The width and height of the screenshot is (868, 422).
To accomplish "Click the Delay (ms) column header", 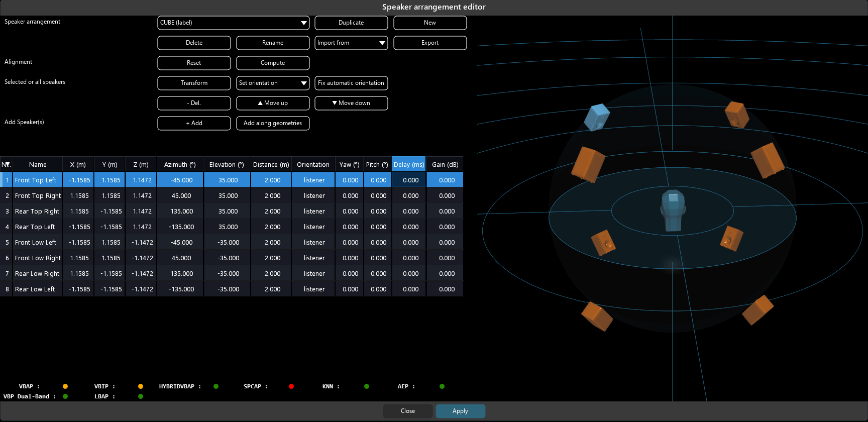I will [x=408, y=165].
